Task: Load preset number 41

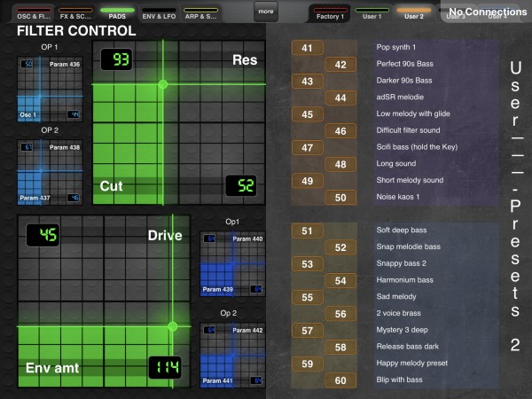Action: [308, 48]
